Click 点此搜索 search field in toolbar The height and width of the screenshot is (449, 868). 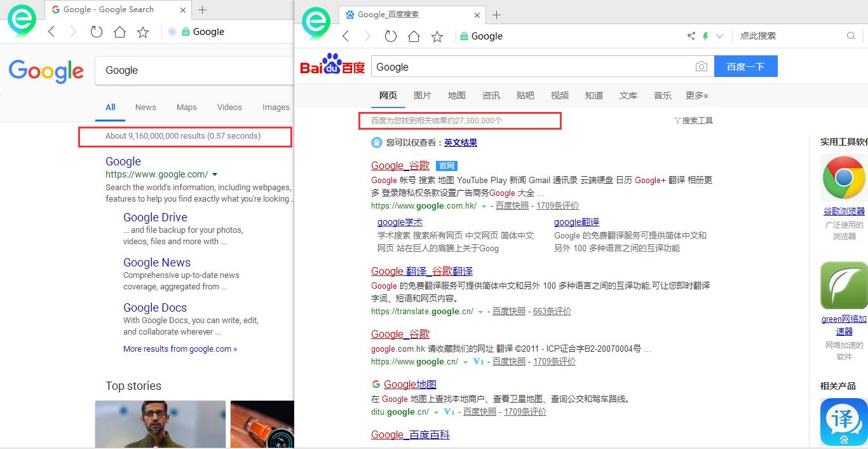tap(789, 36)
